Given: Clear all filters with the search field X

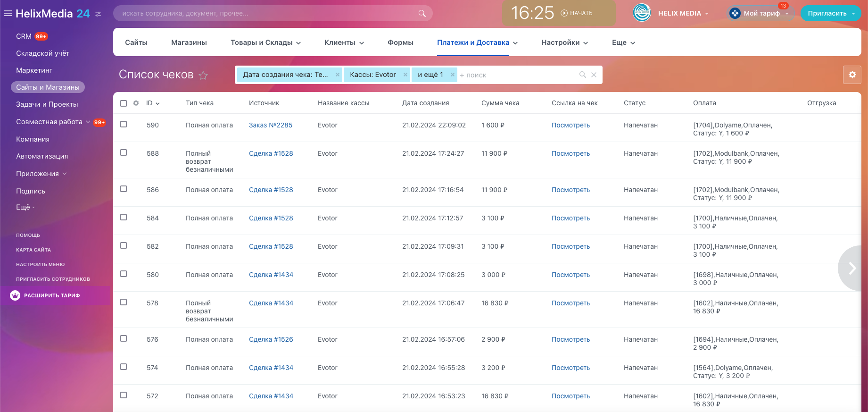Looking at the screenshot, I should [x=594, y=75].
